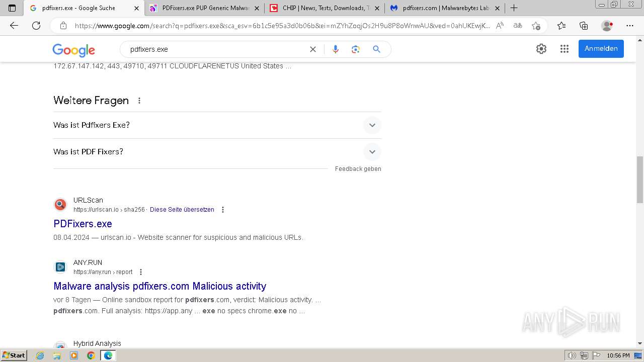Start voice search with microphone icon
Screen dimensions: 644x362
point(336,49)
